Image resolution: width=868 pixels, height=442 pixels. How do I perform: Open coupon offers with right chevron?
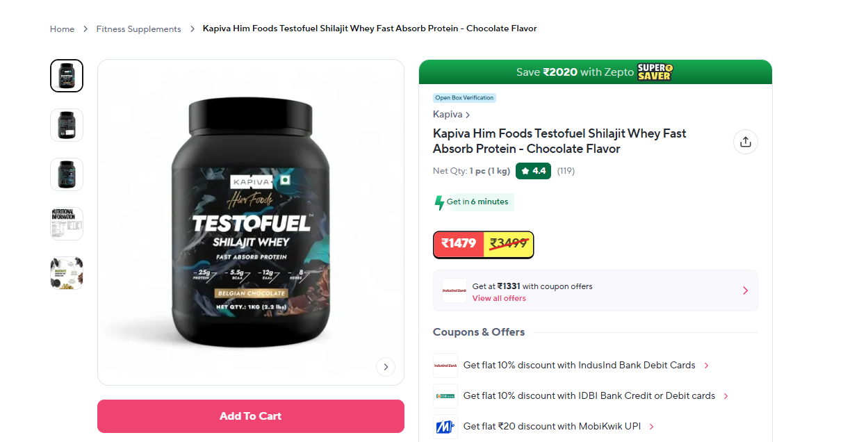[745, 290]
